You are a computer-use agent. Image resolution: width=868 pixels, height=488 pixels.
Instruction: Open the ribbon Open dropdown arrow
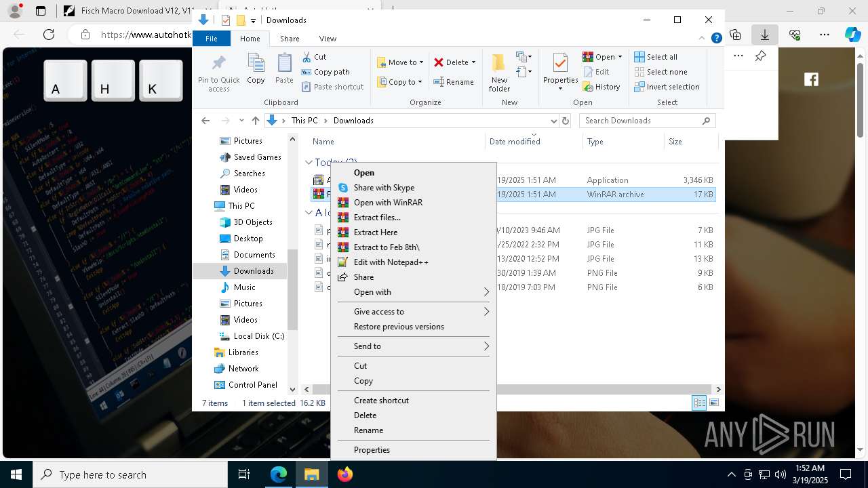coord(620,57)
